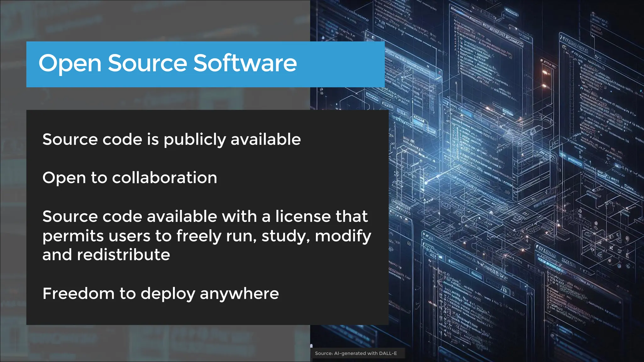644x362 pixels.
Task: Click the word "Source" in the title
Action: 147,63
